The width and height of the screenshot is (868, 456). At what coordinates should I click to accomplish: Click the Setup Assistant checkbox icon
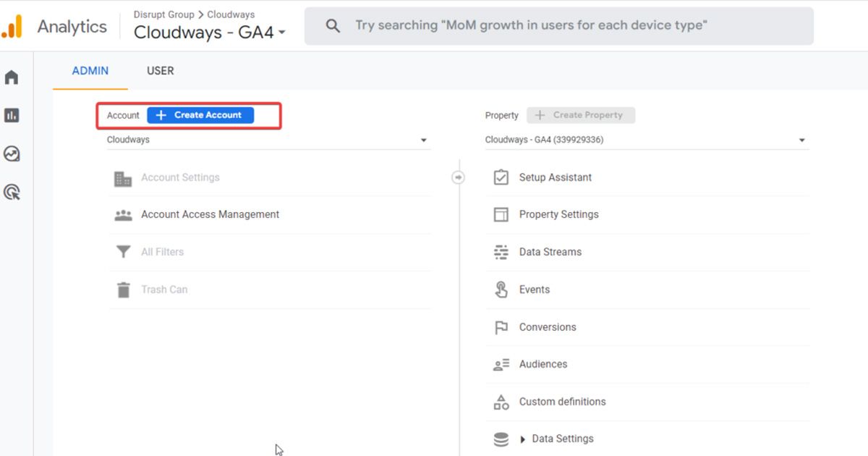[501, 177]
